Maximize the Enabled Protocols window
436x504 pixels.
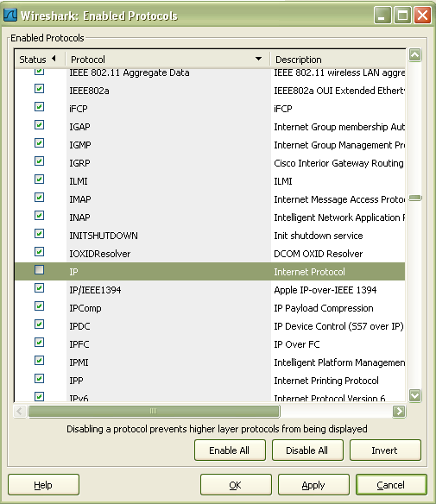point(402,16)
